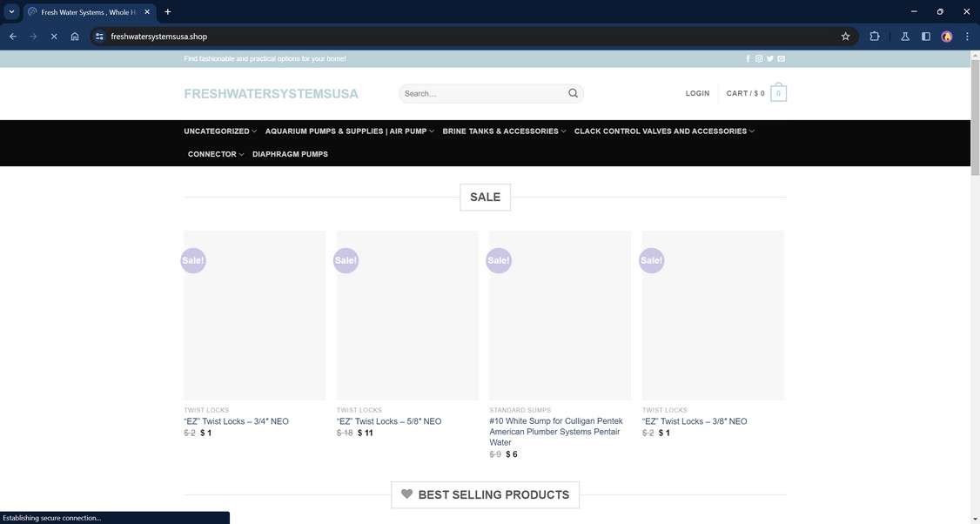The width and height of the screenshot is (980, 524).
Task: Click the LOGIN link
Action: pos(697,93)
